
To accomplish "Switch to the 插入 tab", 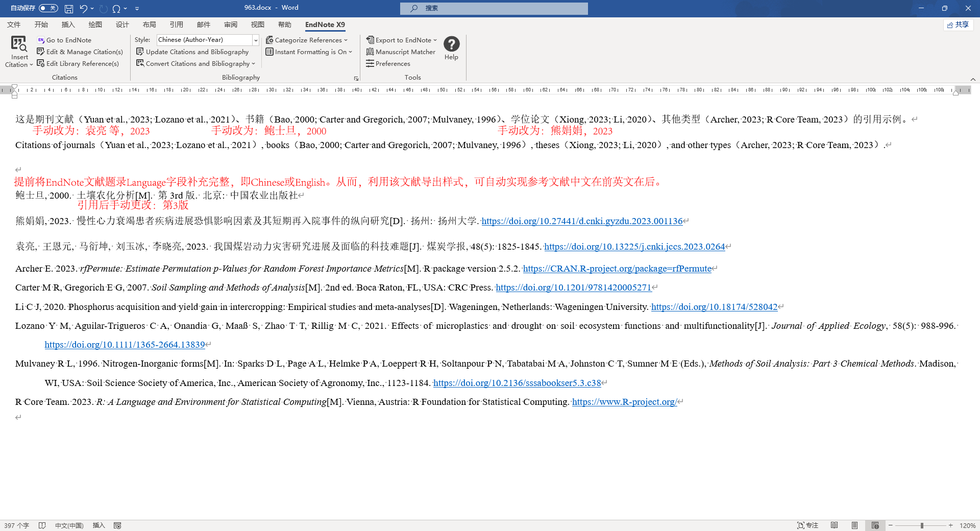I will click(68, 25).
